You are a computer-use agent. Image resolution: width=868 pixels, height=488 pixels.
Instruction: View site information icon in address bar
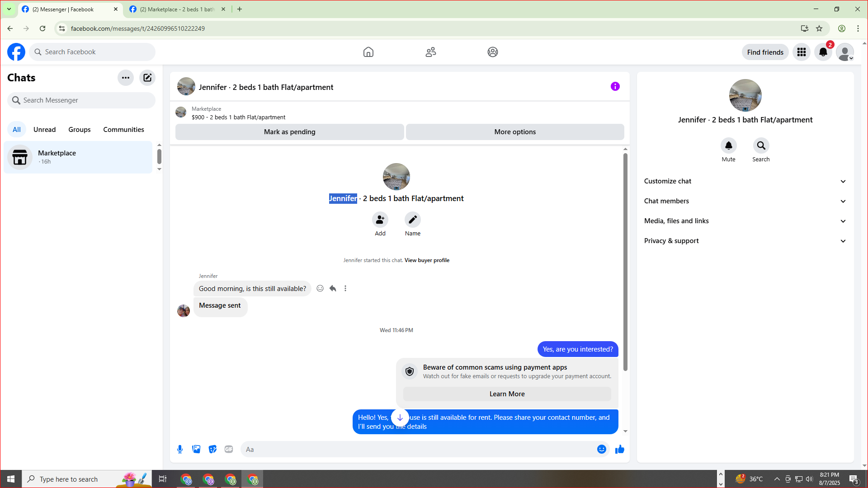tap(62, 28)
